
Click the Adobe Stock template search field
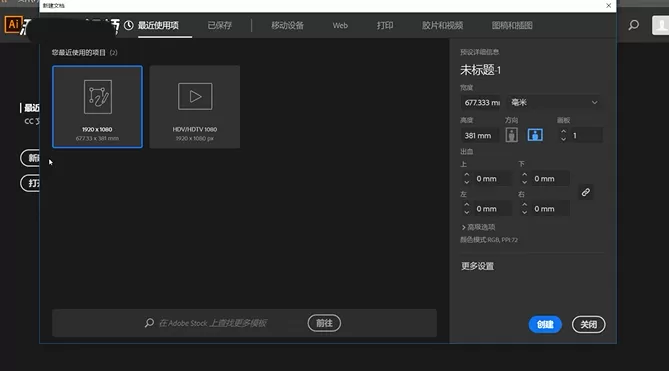213,323
